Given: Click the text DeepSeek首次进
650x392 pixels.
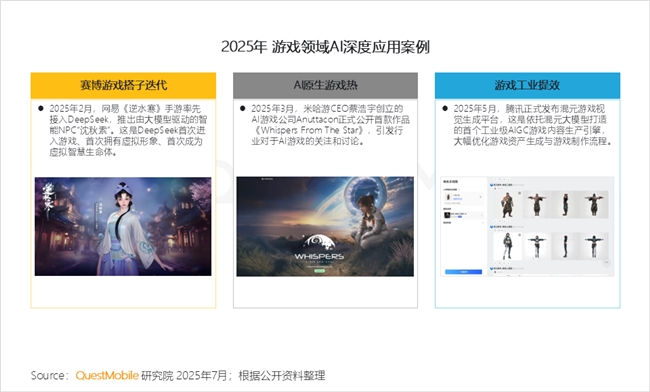Looking at the screenshot, I should point(171,131).
